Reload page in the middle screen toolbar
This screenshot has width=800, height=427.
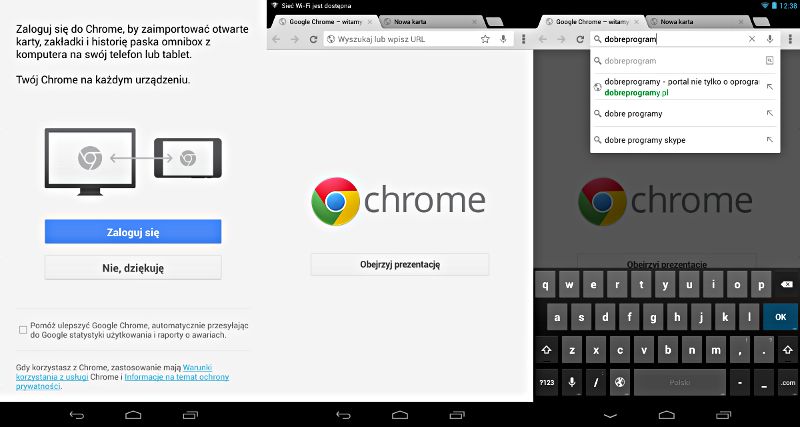pyautogui.click(x=313, y=39)
